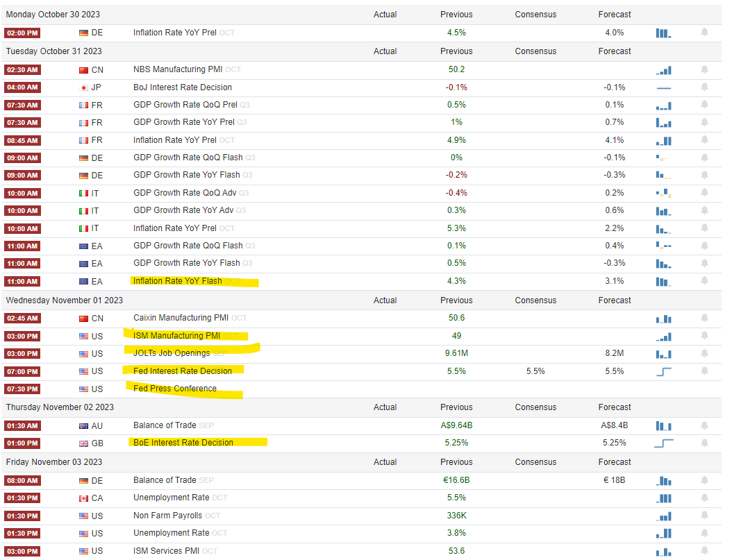Click the €16.6B previous value for DE trade
The width and height of the screenshot is (732, 560).
[456, 480]
